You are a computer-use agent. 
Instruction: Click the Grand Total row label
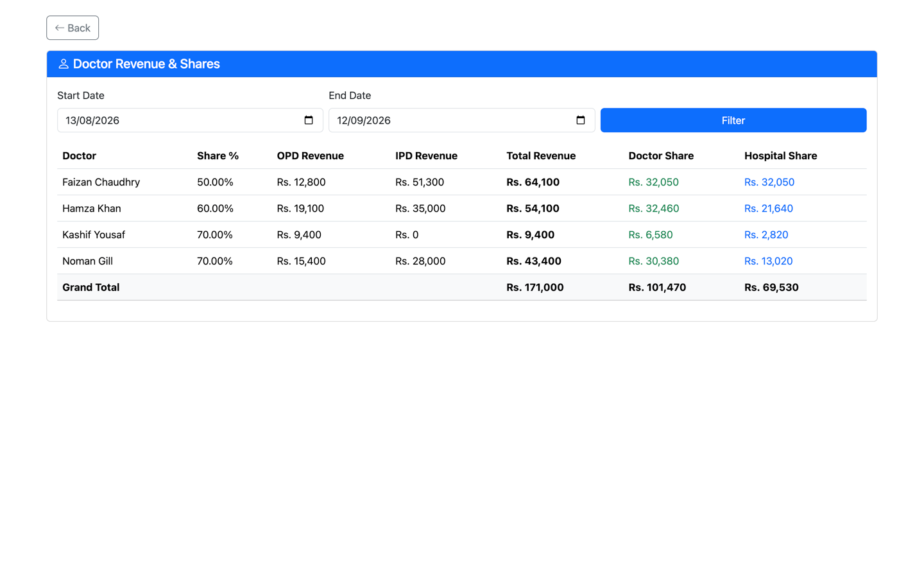tap(91, 287)
